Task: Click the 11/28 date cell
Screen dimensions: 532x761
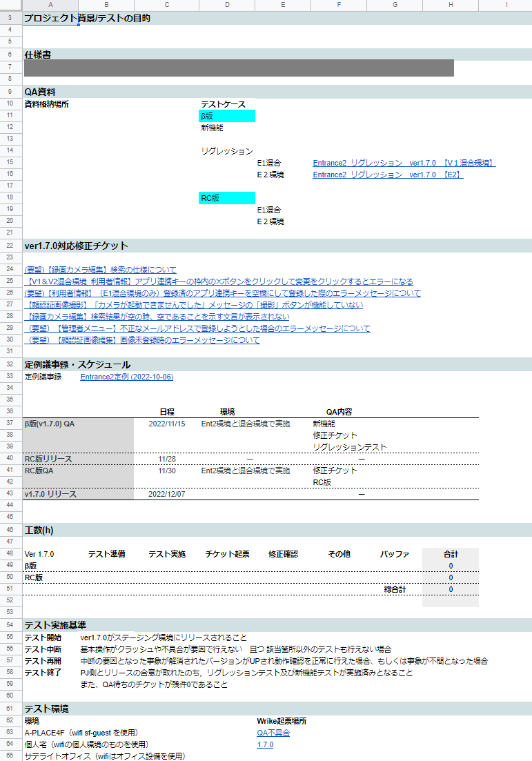Action: [x=166, y=459]
